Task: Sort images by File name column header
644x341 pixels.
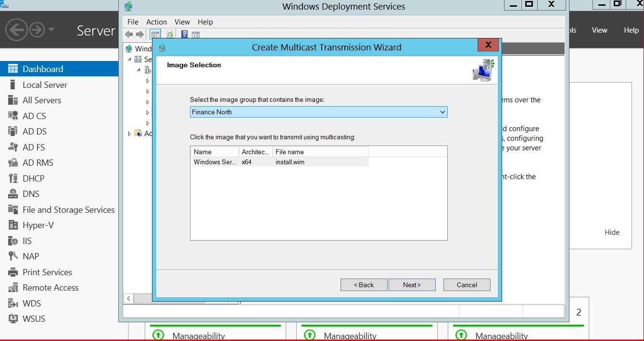Action: tap(320, 152)
